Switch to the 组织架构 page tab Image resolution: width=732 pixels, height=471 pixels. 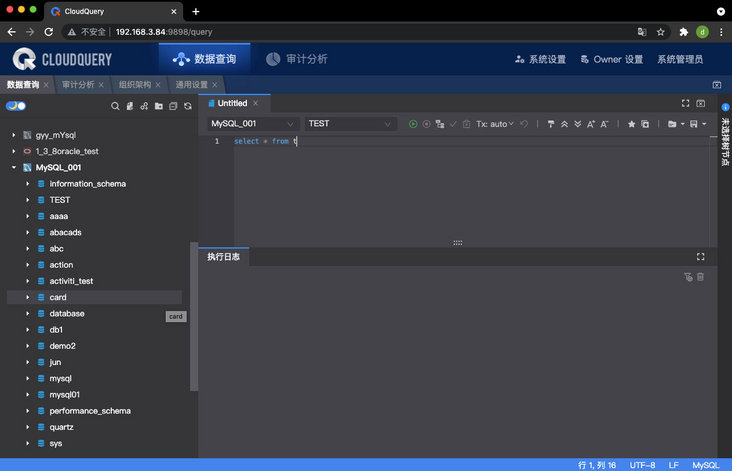point(135,84)
